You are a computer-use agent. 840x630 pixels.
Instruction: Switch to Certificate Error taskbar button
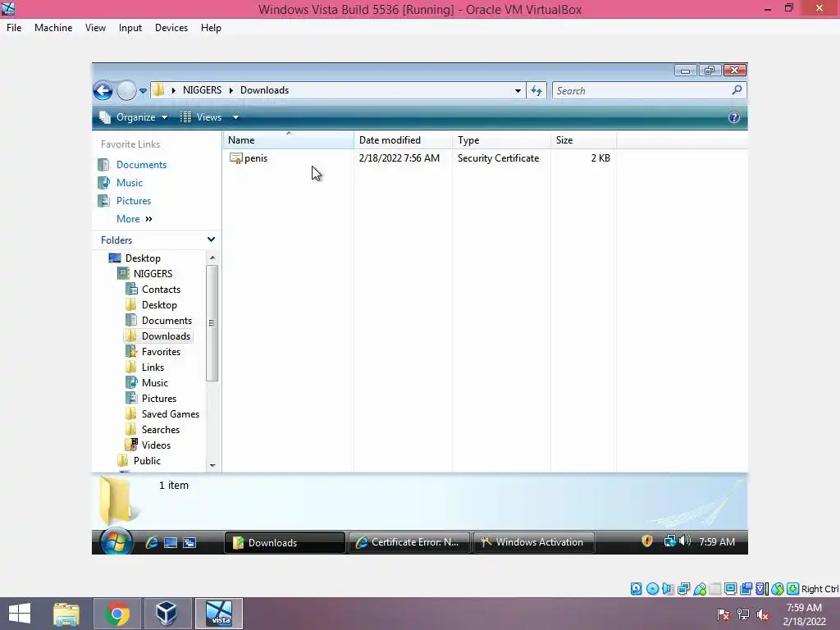tap(409, 542)
